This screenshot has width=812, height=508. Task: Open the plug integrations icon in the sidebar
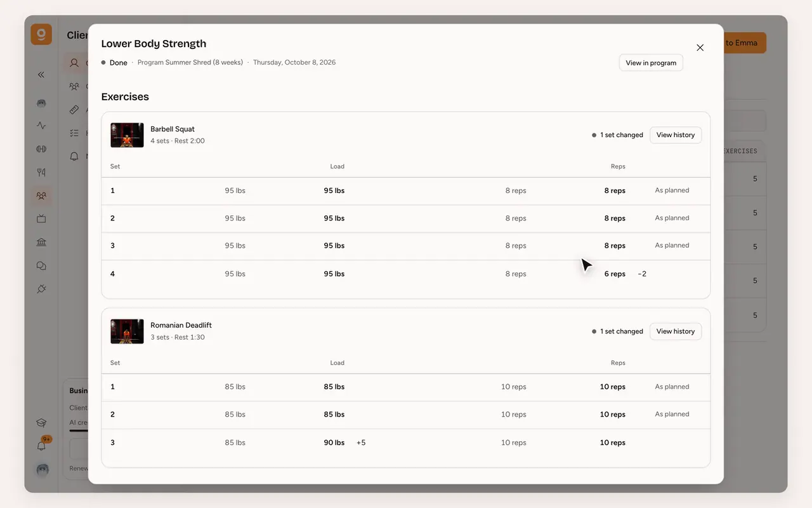click(41, 289)
